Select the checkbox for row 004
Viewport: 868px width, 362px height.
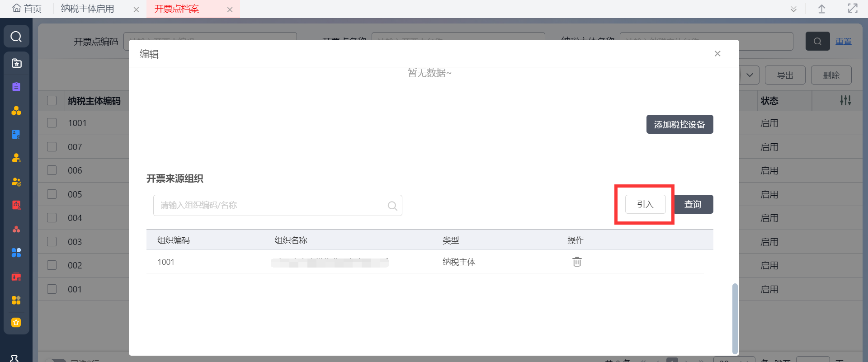tap(52, 218)
